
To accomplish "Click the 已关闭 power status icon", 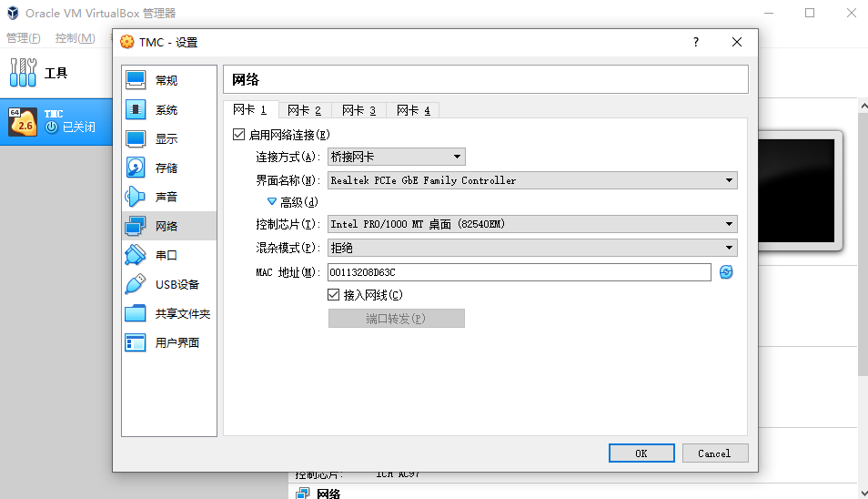I will pos(52,127).
